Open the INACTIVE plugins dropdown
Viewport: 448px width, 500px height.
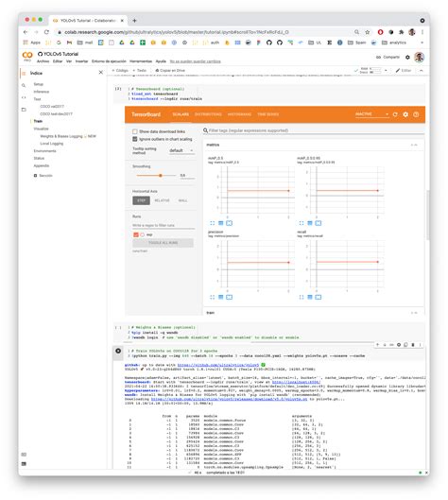pyautogui.click(x=372, y=114)
